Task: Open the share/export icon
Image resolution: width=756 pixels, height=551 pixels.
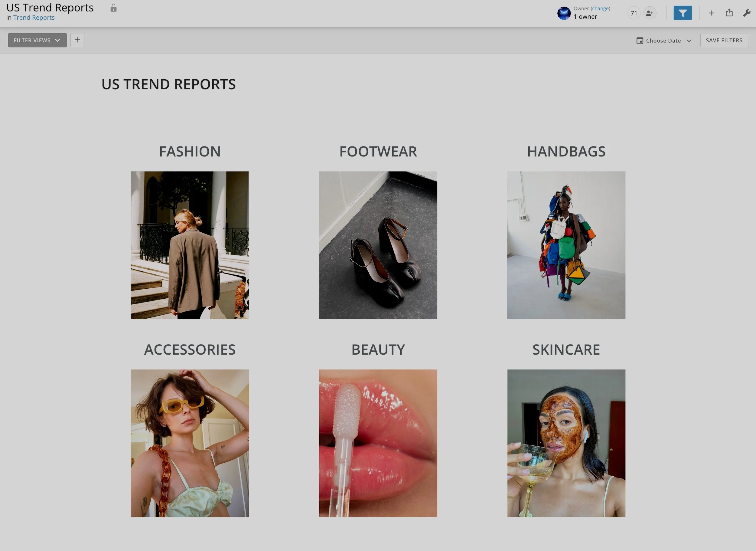Action: [x=729, y=13]
